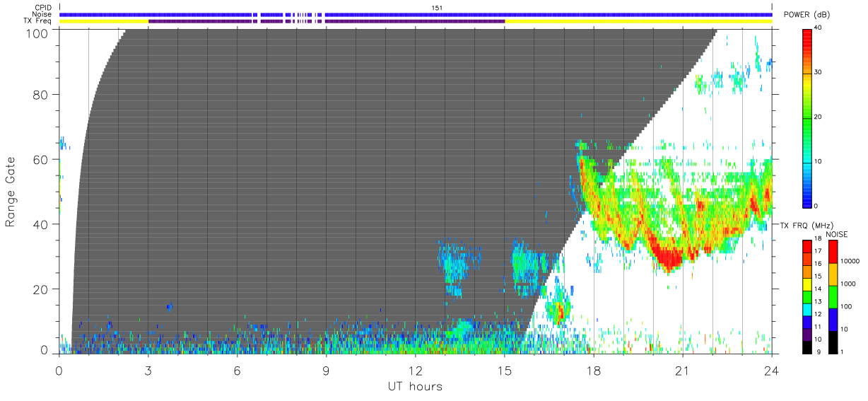Click the red high-power echo near 20.5 UT

pyautogui.click(x=667, y=257)
